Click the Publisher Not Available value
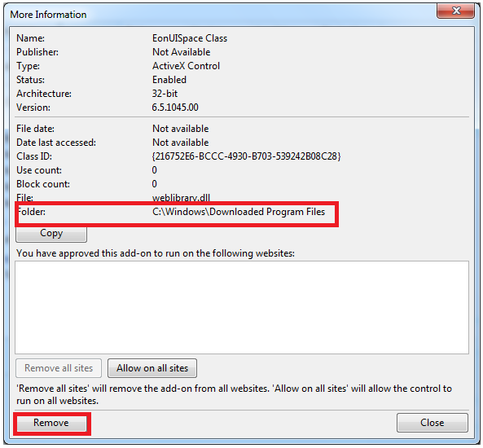This screenshot has height=448, width=483. 181,52
